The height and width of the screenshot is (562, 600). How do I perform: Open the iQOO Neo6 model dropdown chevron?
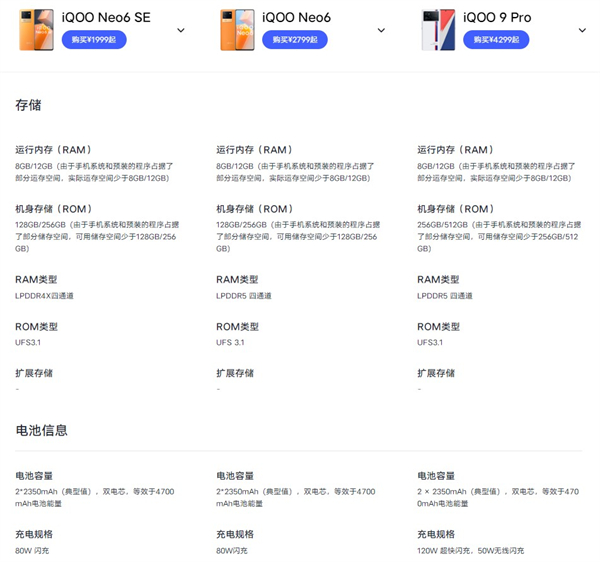pyautogui.click(x=381, y=30)
